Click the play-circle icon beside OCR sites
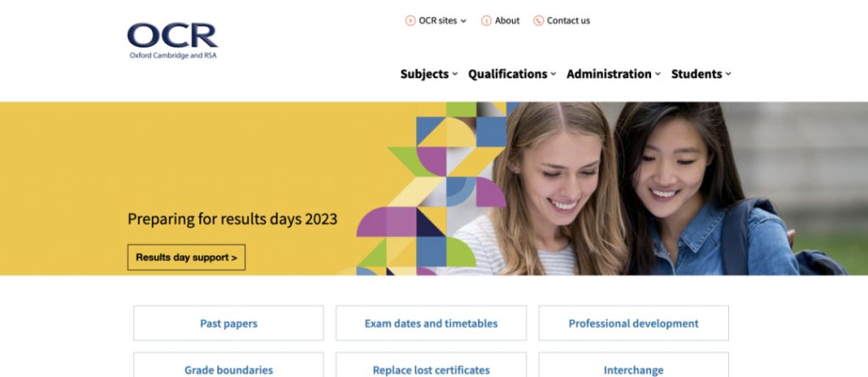Image resolution: width=868 pixels, height=377 pixels. pos(410,20)
